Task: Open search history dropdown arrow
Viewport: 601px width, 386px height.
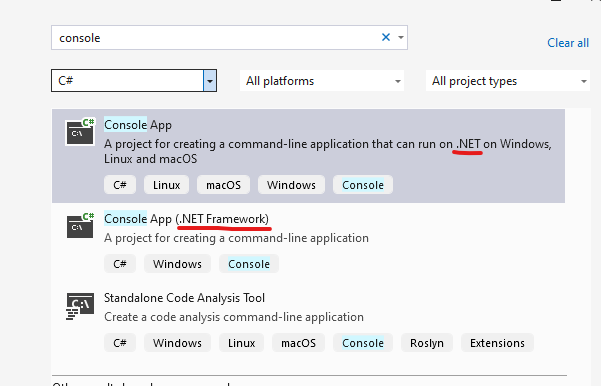Action: pyautogui.click(x=401, y=37)
